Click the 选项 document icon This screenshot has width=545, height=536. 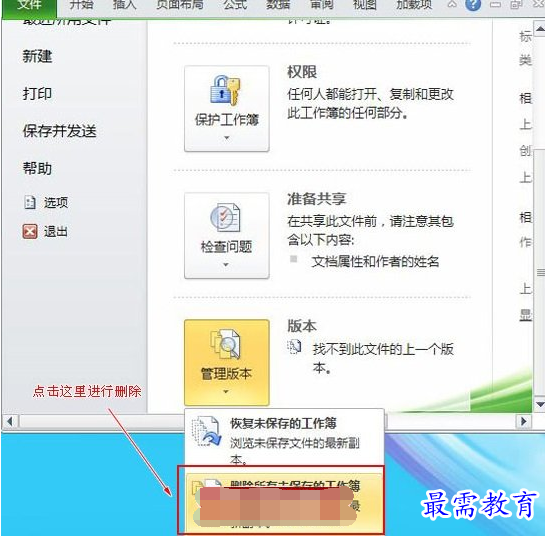(30, 202)
